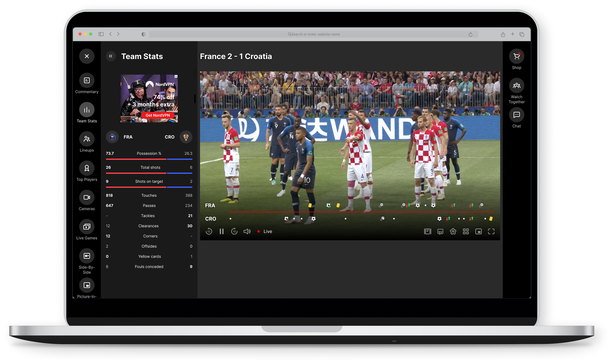Open the Live Games panel
The width and height of the screenshot is (612, 364).
[87, 226]
